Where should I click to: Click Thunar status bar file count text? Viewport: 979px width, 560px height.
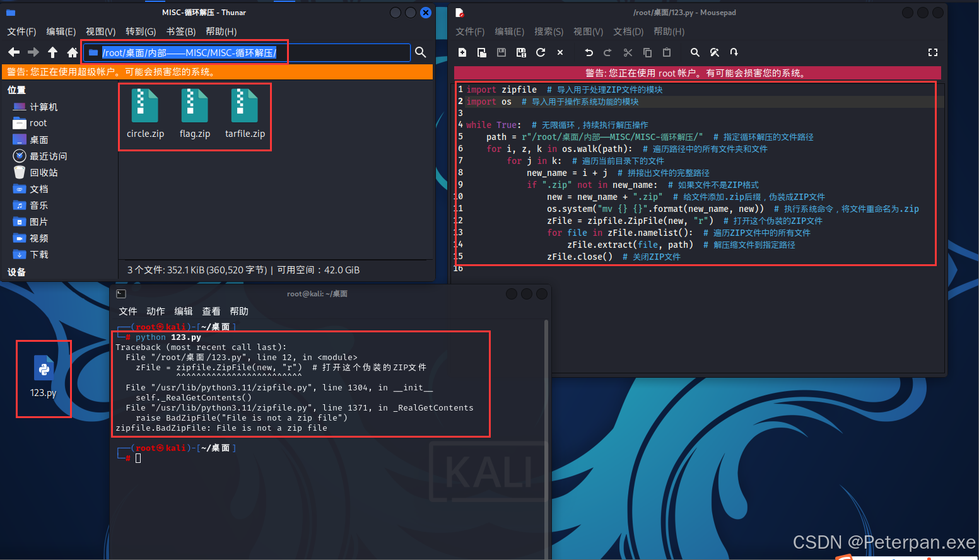coord(243,270)
